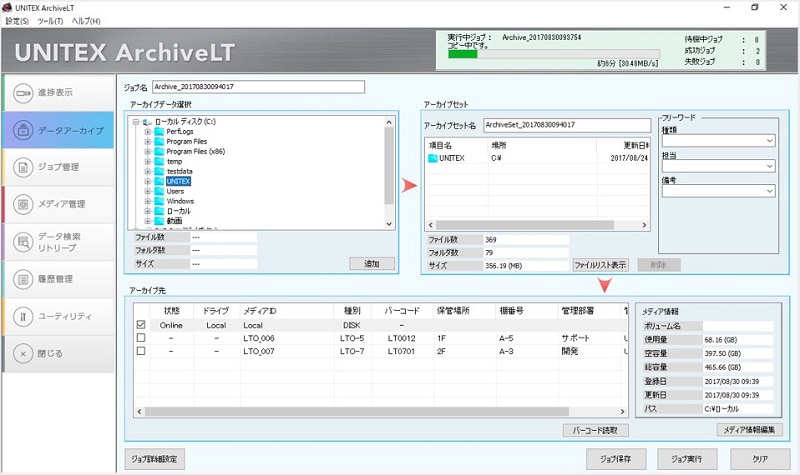Image resolution: width=800 pixels, height=475 pixels.
Task: Click the UNITEX ArchiveLT title bar app icon
Action: pos(7,8)
